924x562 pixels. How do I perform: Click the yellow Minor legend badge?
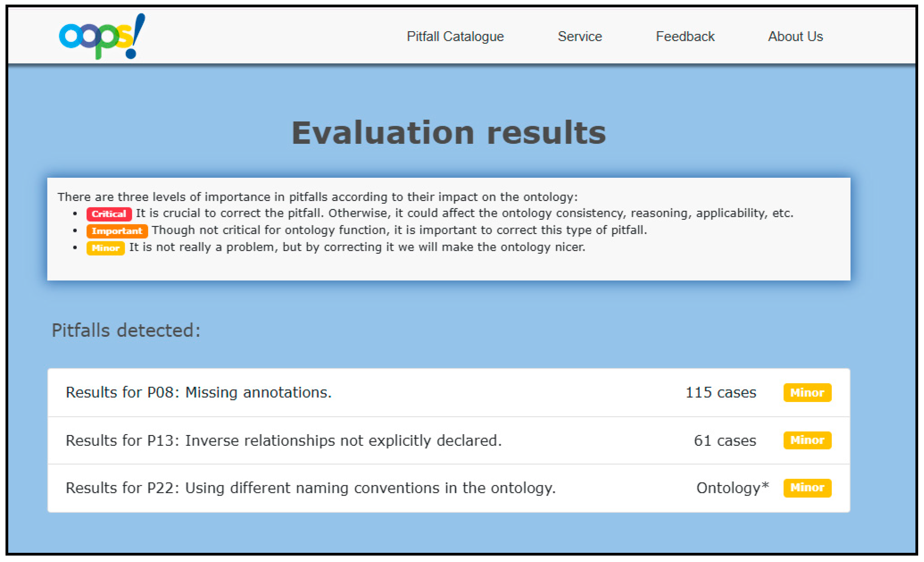(x=106, y=248)
